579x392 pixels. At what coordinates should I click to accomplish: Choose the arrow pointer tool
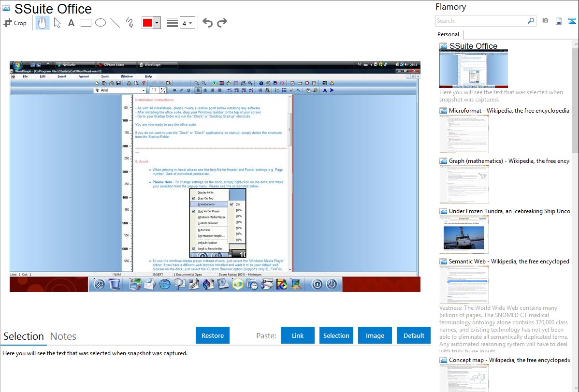(x=57, y=23)
